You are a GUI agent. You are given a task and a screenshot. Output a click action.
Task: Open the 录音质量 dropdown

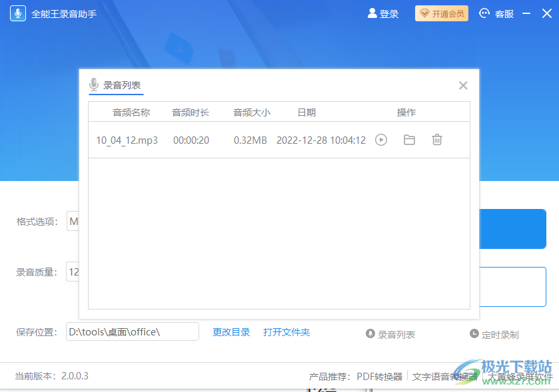[x=73, y=272]
